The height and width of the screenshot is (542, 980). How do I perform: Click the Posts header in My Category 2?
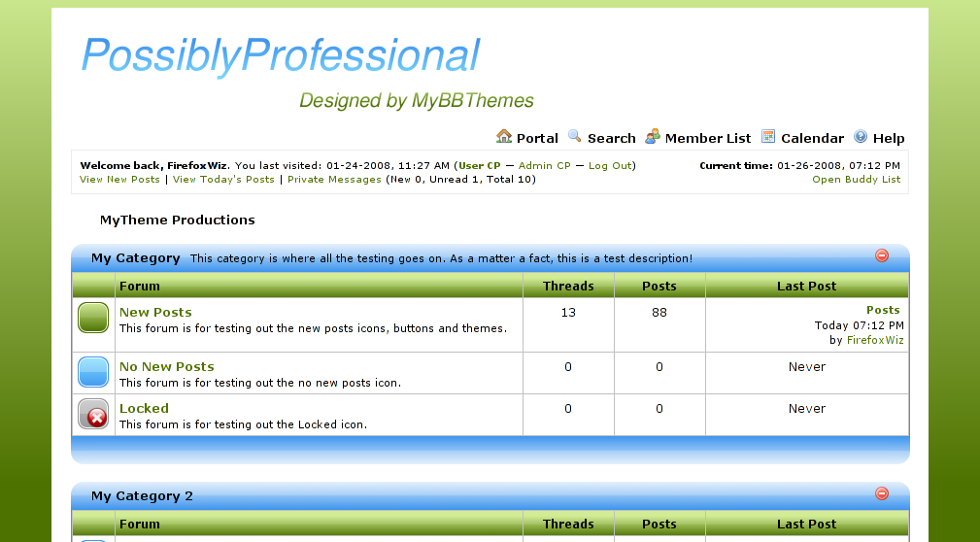click(659, 524)
